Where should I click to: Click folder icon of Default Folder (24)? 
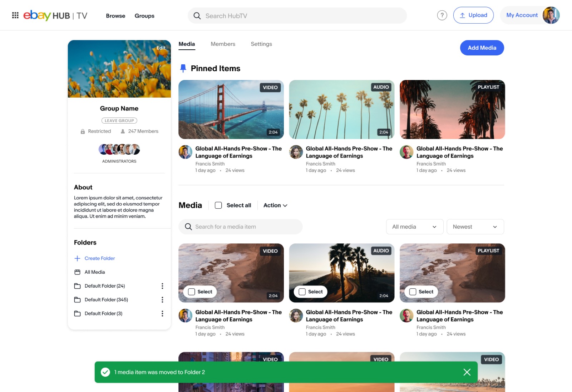tap(77, 286)
